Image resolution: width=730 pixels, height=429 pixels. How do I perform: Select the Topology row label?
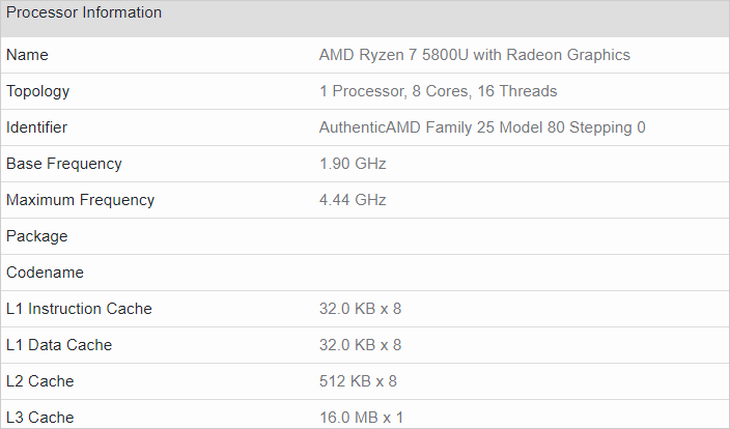click(x=38, y=91)
